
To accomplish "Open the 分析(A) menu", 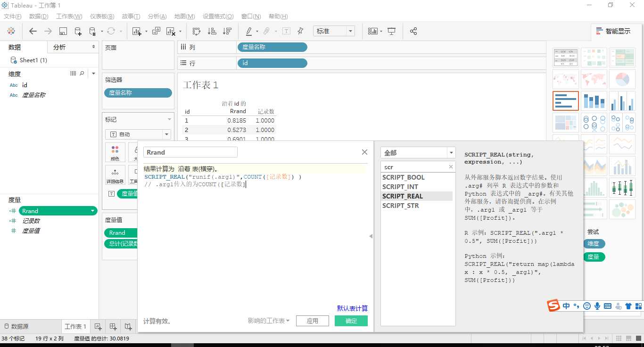I will pyautogui.click(x=157, y=17).
